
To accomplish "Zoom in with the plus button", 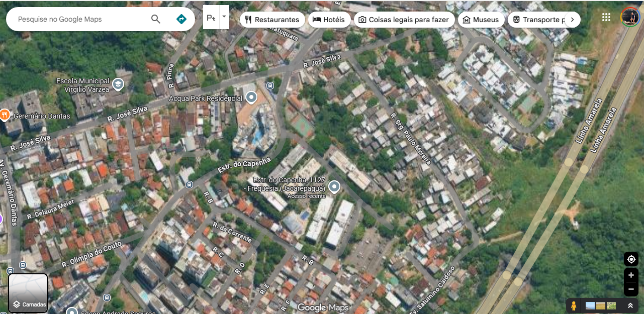I will [x=631, y=275].
